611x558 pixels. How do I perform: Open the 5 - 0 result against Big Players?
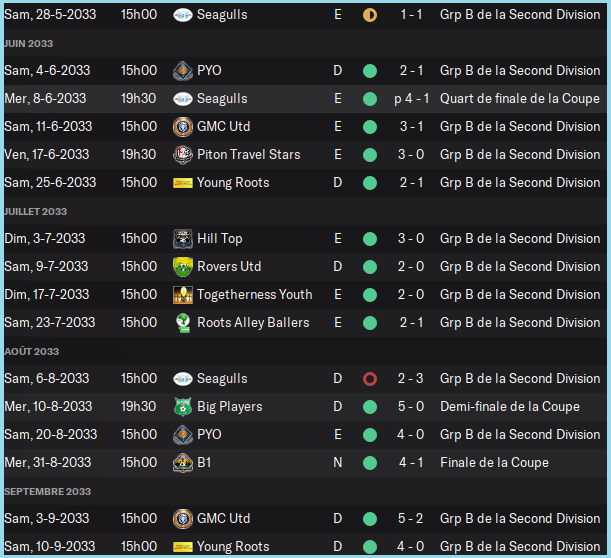(x=411, y=407)
